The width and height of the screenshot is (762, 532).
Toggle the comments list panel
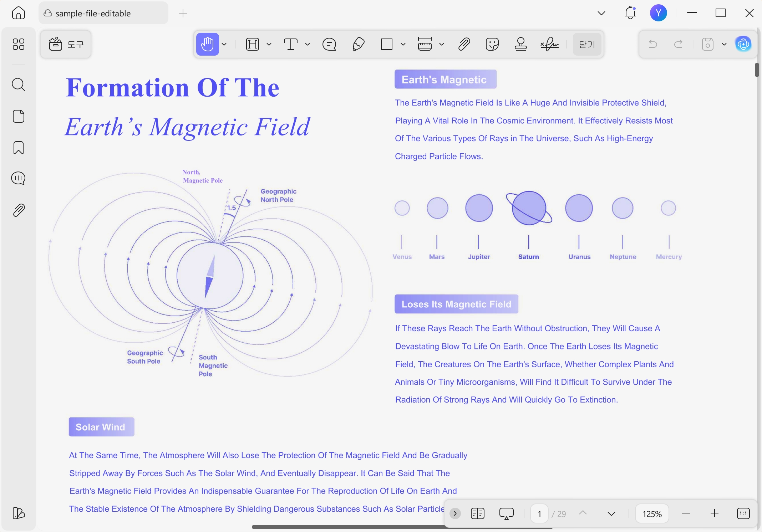[x=19, y=178]
